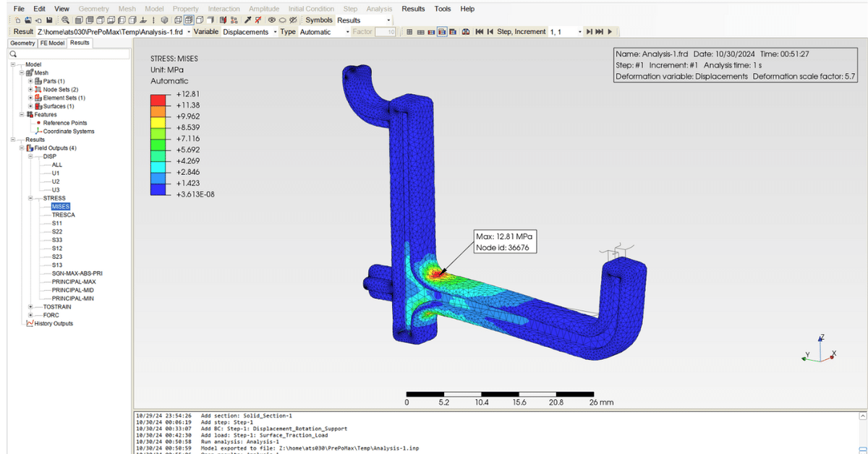Select PRINCIPAL-MAX stress output
The height and width of the screenshot is (454, 868).
click(74, 281)
